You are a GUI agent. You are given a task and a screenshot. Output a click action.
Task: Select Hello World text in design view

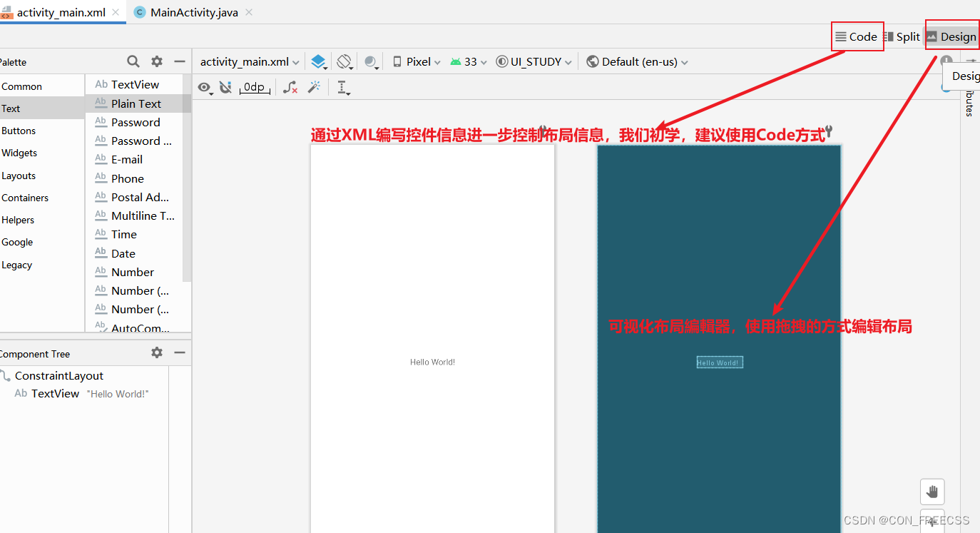pos(432,362)
